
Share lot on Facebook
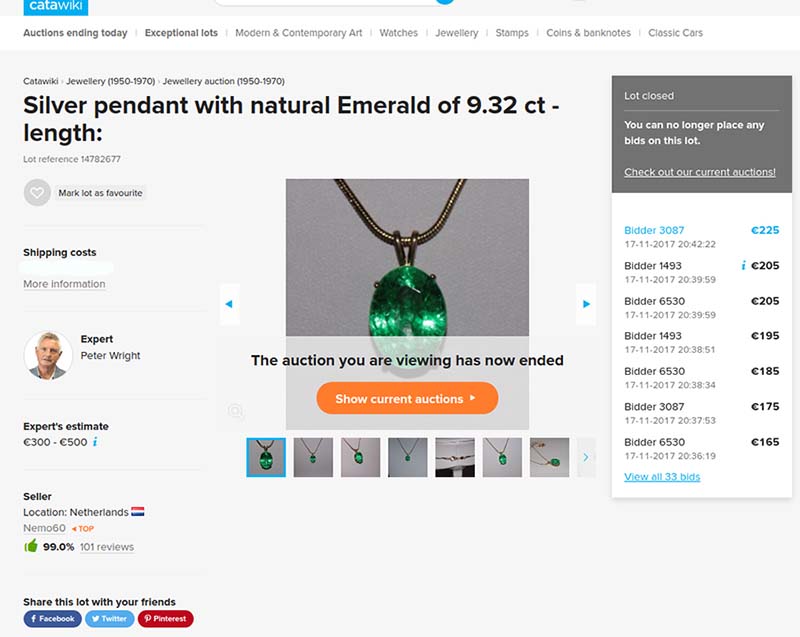pyautogui.click(x=53, y=619)
